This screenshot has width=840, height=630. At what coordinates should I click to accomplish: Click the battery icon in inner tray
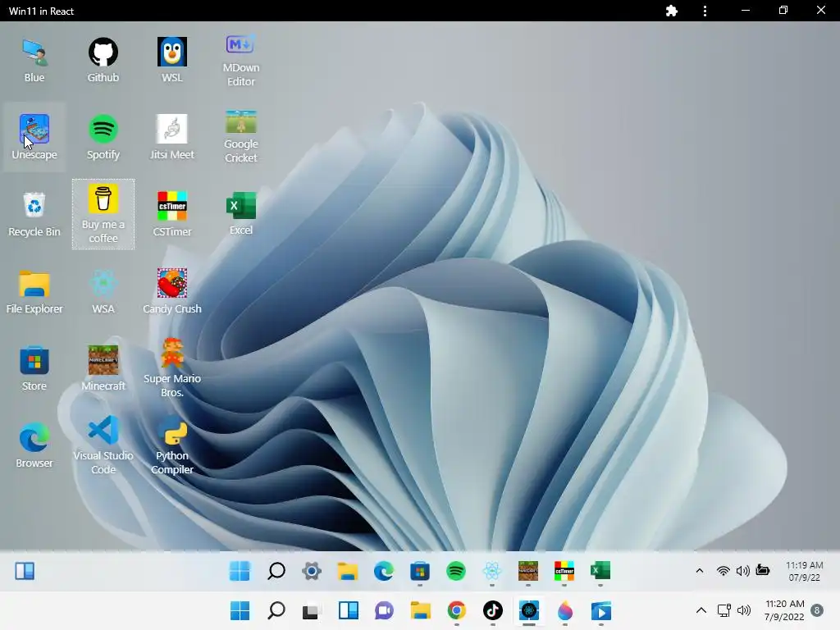pos(763,571)
